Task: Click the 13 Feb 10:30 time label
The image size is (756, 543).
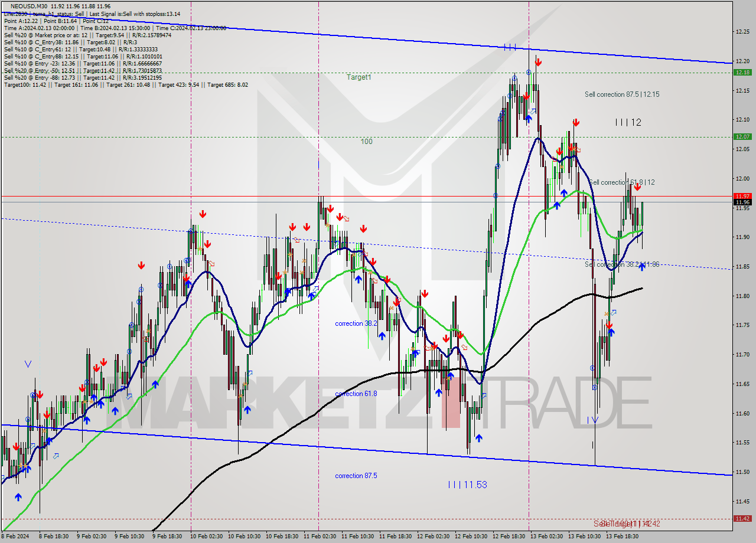Action: coord(584,537)
